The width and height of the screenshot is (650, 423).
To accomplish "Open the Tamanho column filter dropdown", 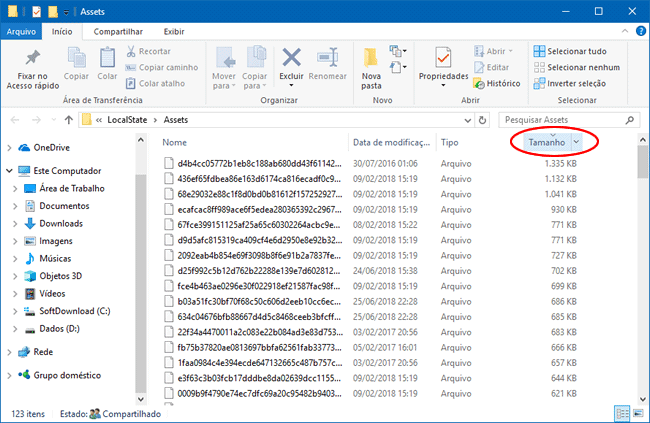I will point(575,143).
